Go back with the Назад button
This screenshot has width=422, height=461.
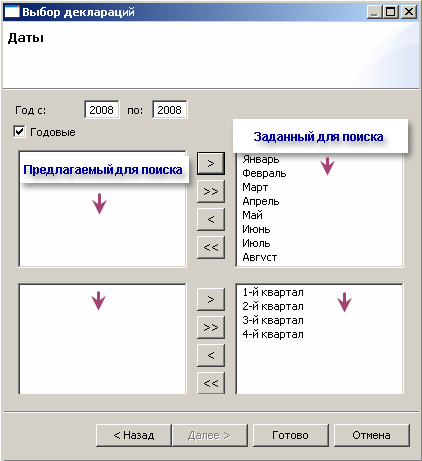pos(134,435)
